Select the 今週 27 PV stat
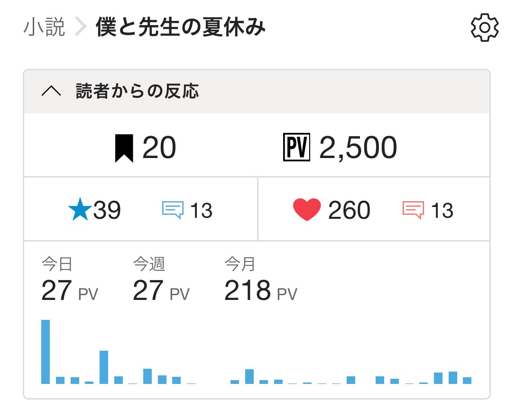Image resolution: width=507 pixels, height=420 pixels. [161, 282]
